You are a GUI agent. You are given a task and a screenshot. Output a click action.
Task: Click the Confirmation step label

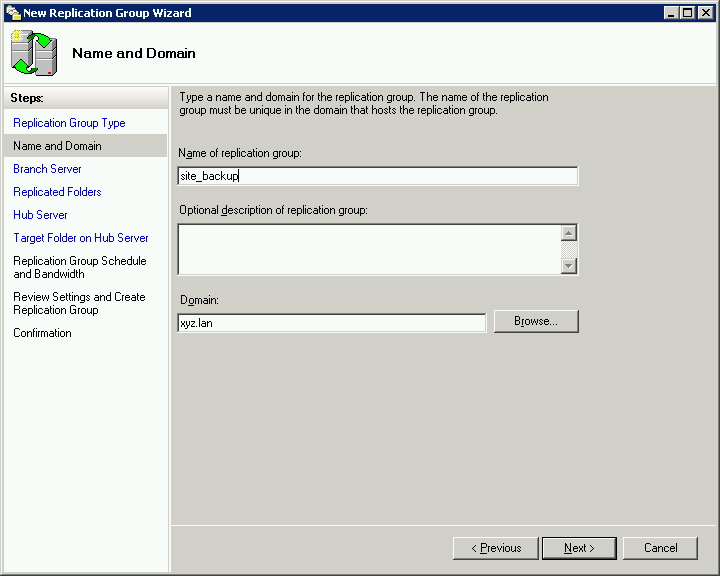42,333
